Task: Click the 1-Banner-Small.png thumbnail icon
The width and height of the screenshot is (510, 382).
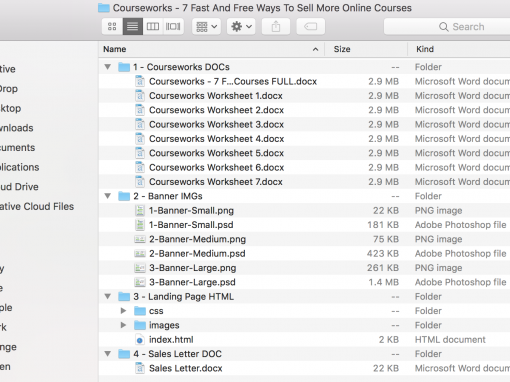Action: (140, 210)
